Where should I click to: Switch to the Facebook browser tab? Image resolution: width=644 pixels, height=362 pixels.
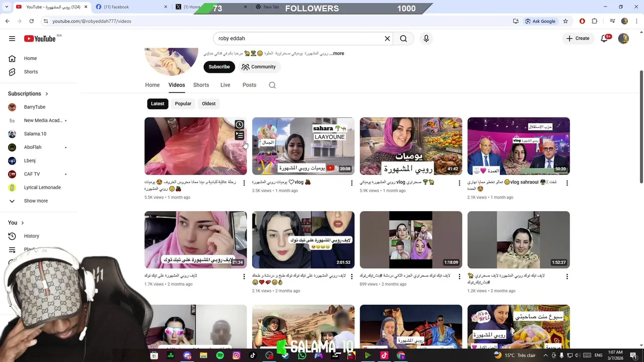131,7
